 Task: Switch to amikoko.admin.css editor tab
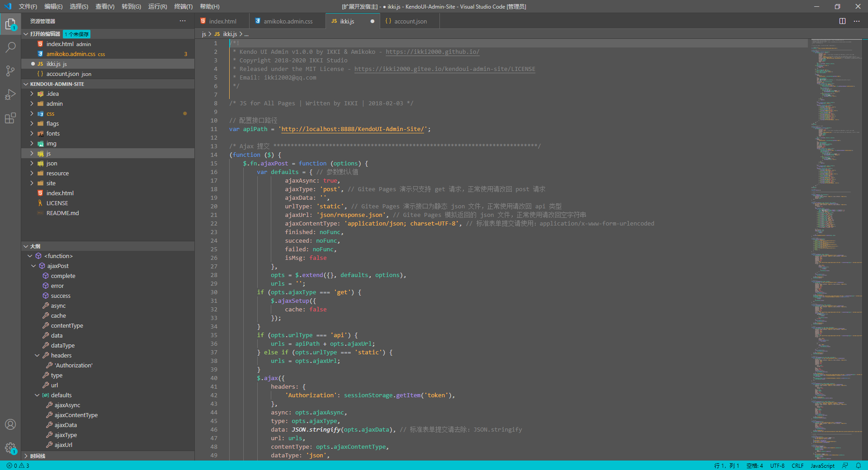(x=288, y=21)
